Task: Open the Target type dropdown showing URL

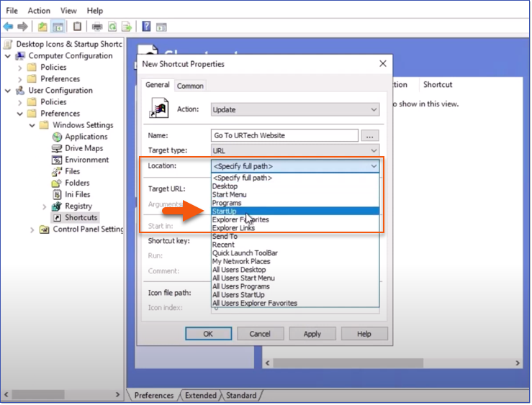Action: pyautogui.click(x=295, y=150)
